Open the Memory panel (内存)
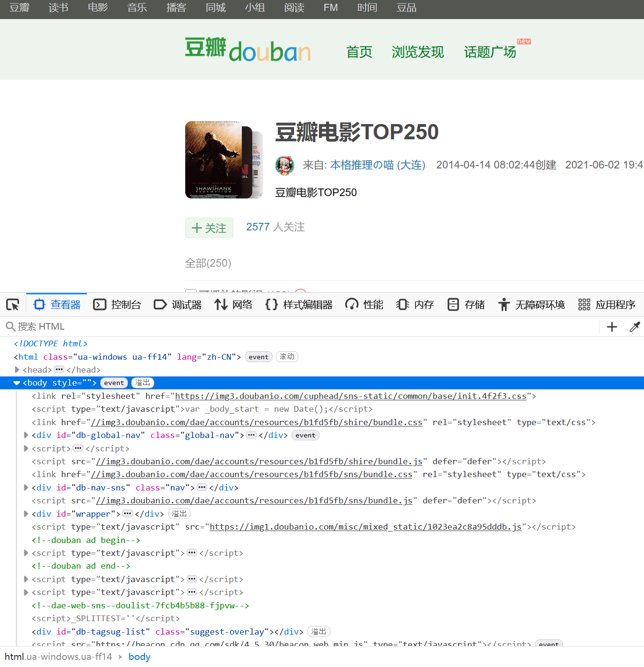 point(415,304)
